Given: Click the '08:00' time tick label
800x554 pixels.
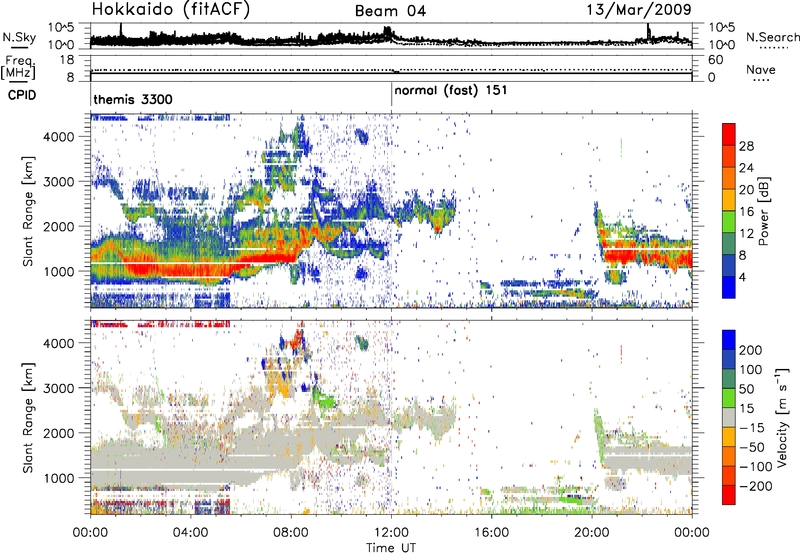Looking at the screenshot, I should (x=291, y=533).
